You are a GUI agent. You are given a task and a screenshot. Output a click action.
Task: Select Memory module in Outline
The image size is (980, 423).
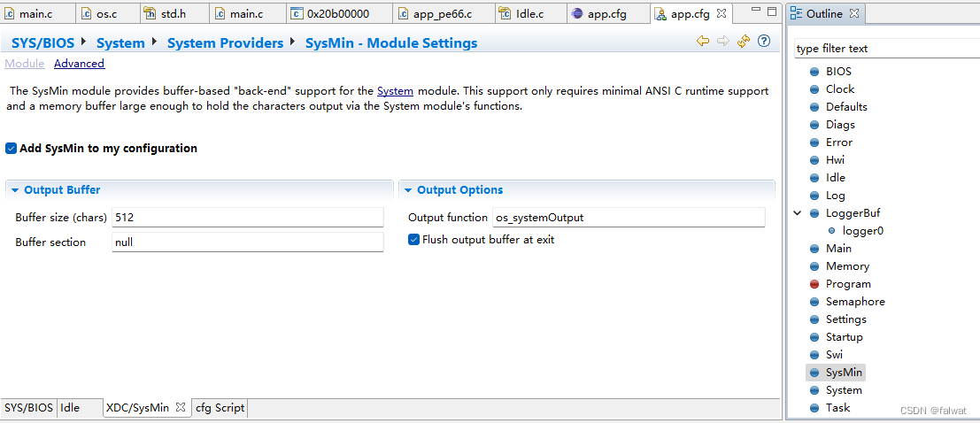pyautogui.click(x=847, y=266)
